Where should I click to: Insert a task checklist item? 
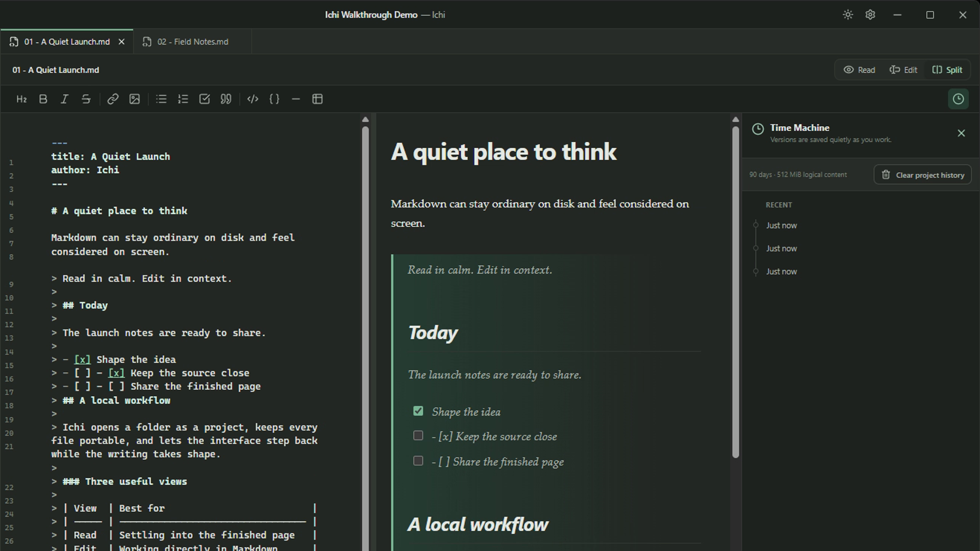click(x=205, y=99)
